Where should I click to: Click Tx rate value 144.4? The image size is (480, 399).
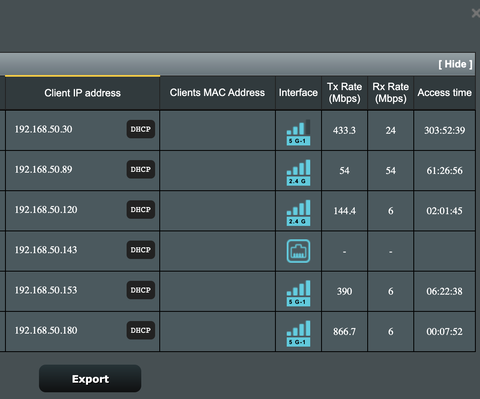[x=344, y=211]
